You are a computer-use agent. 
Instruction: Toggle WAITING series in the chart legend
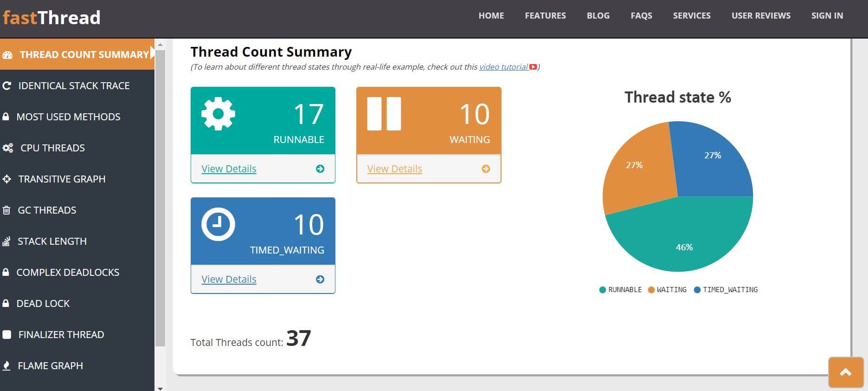pos(667,290)
